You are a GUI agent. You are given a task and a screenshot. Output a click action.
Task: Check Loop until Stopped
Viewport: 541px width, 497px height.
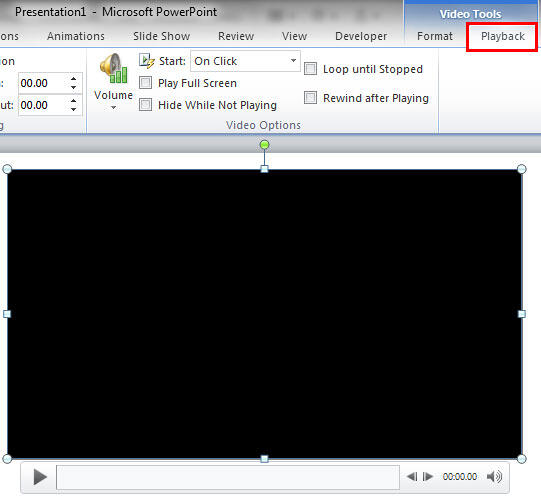[310, 68]
